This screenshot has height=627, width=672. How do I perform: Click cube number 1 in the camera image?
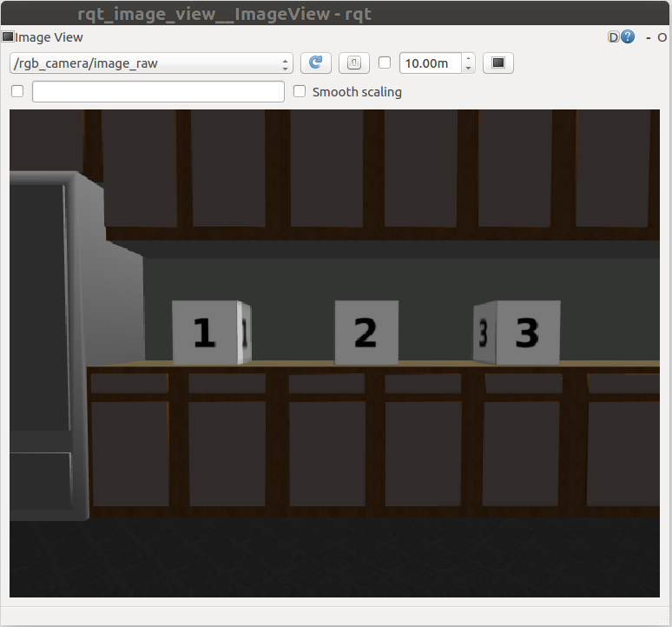pyautogui.click(x=207, y=333)
